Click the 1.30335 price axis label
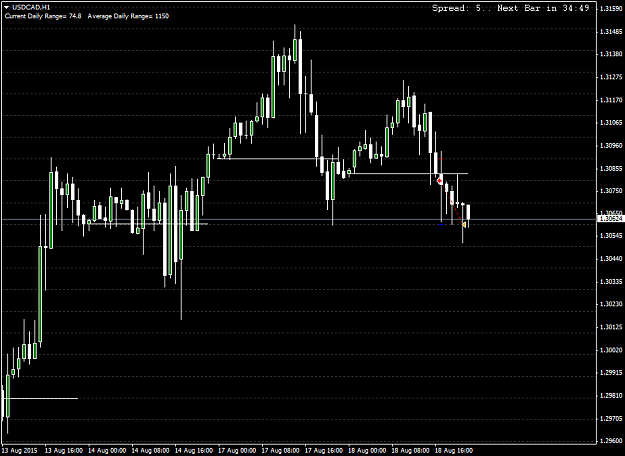 [610, 281]
